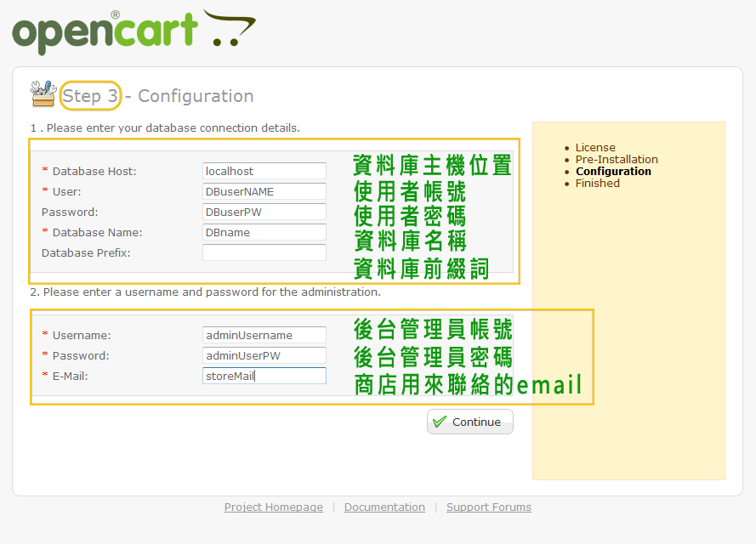Select the License step in sidebar

(x=595, y=147)
